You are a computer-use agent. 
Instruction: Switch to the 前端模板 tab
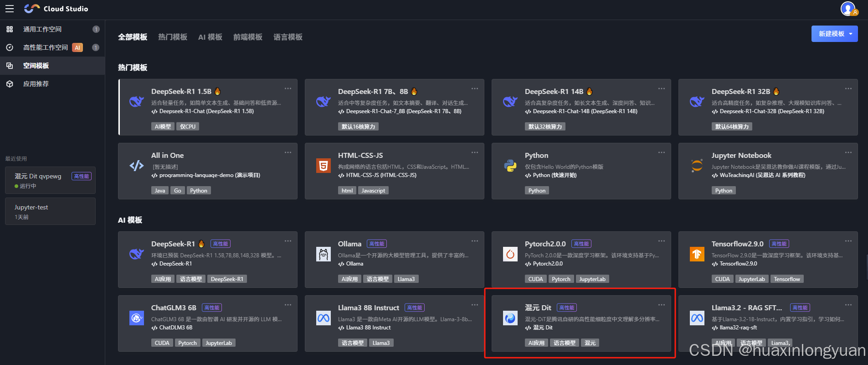[248, 37]
